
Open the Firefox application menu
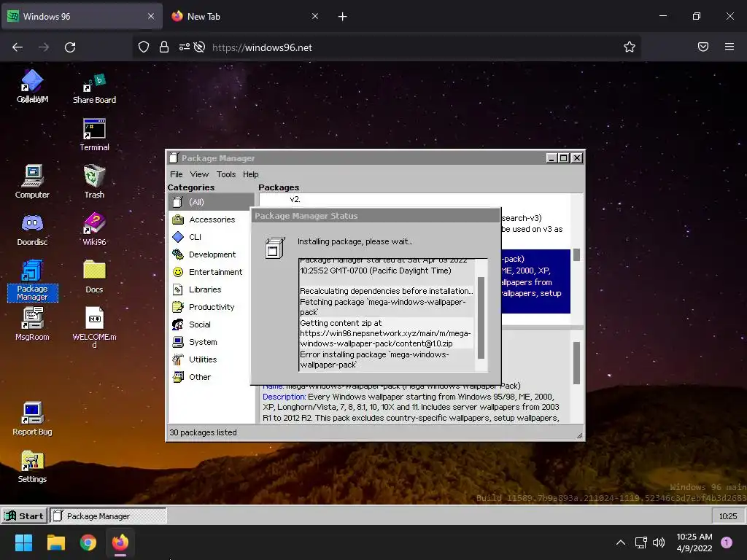pyautogui.click(x=729, y=47)
